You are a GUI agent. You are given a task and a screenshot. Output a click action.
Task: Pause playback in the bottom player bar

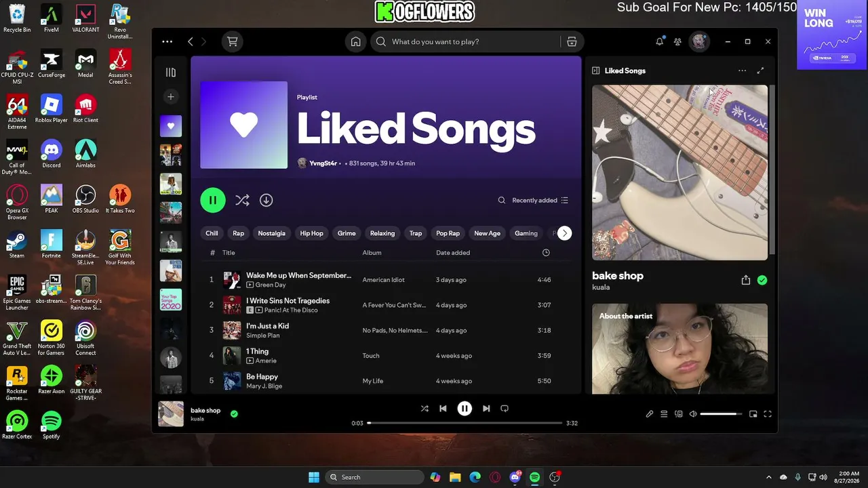465,409
